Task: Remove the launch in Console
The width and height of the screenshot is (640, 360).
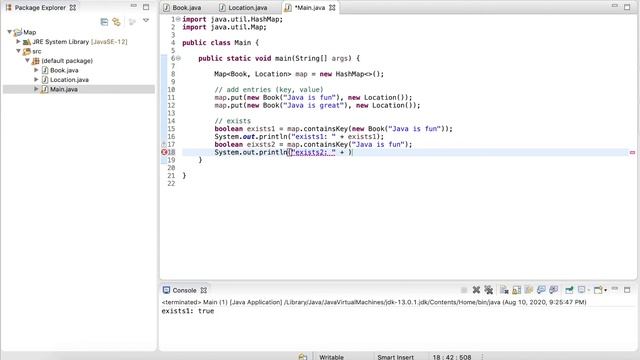Action: point(476,290)
